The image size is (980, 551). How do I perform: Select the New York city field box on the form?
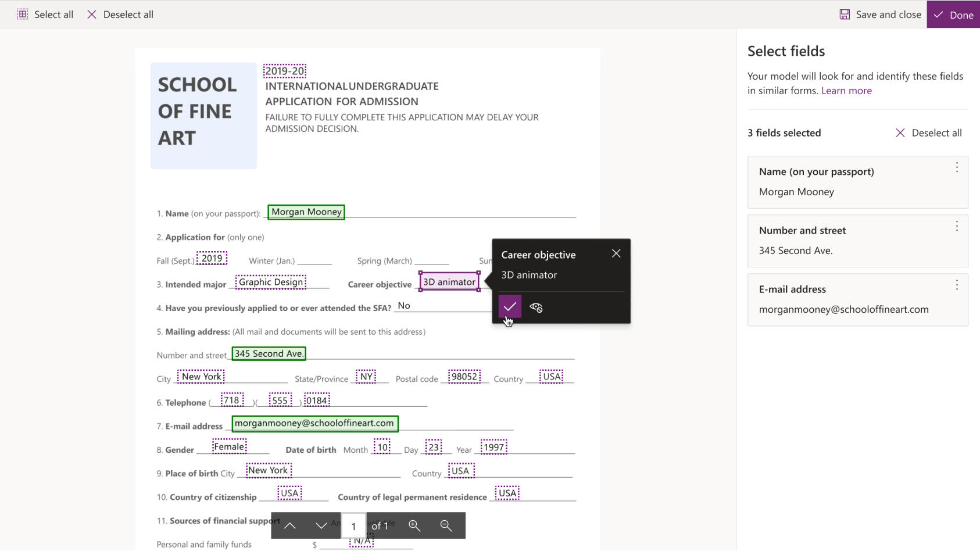coord(201,376)
